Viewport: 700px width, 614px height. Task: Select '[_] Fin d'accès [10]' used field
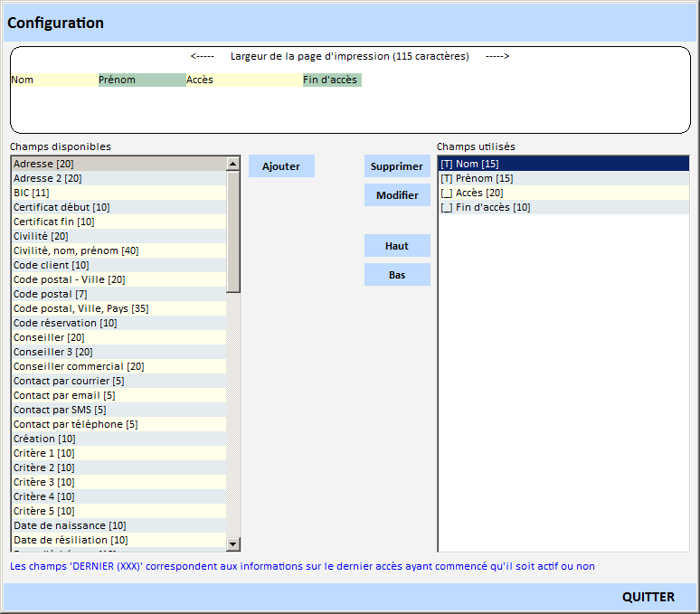pos(563,207)
